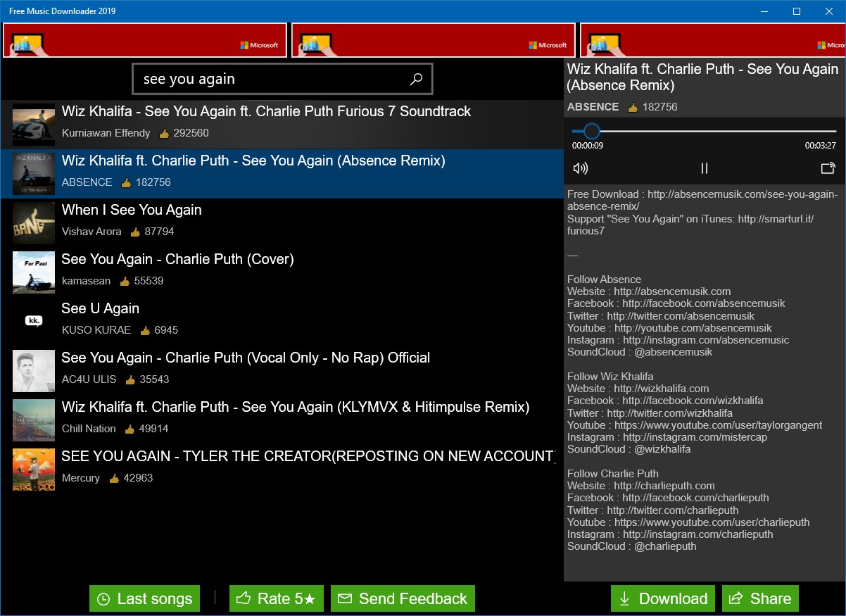This screenshot has height=616, width=846.
Task: Click the Vishav Arora track thumbnail
Action: point(34,223)
